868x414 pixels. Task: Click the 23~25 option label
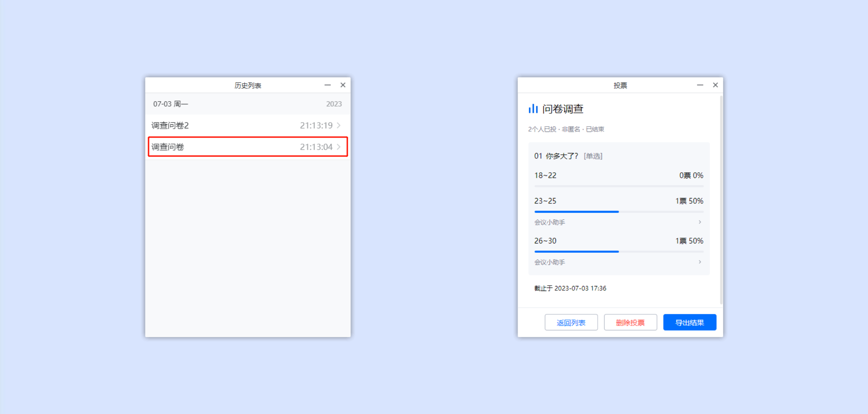[545, 201]
